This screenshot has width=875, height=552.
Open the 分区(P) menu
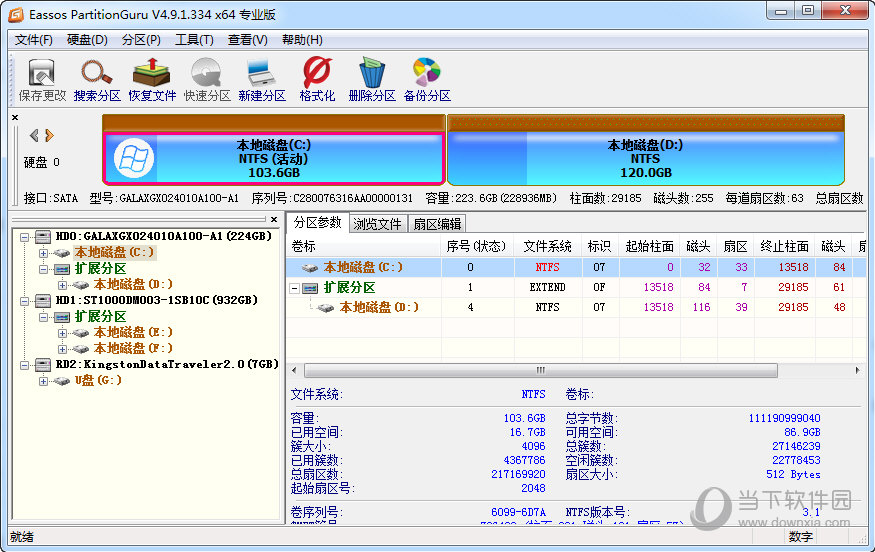click(x=140, y=40)
